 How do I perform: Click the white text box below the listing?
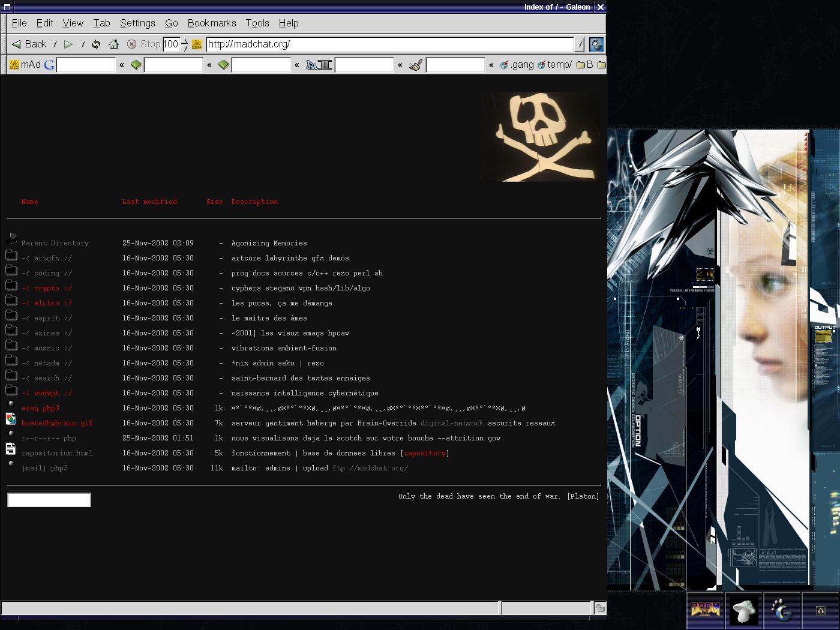point(49,500)
